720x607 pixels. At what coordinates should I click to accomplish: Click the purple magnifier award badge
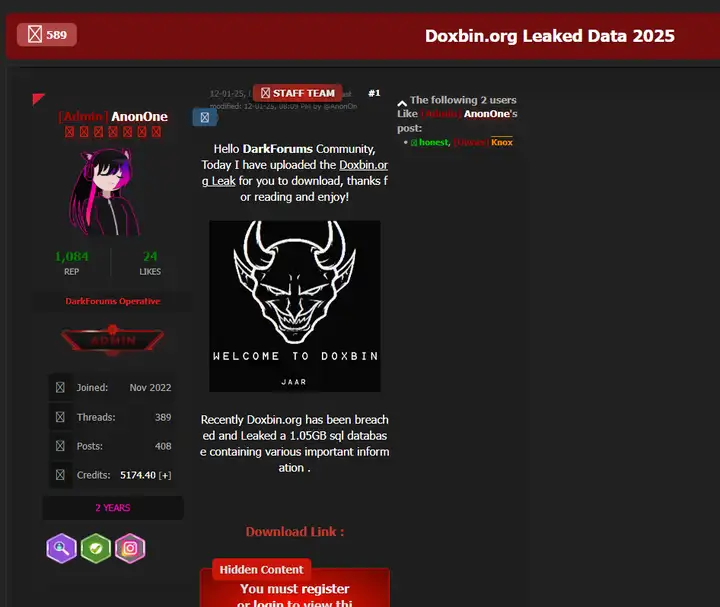[x=61, y=548]
